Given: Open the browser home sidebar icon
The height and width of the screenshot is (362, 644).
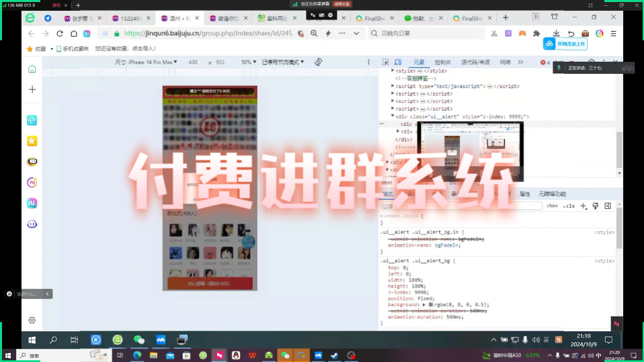Looking at the screenshot, I should pyautogui.click(x=32, y=69).
